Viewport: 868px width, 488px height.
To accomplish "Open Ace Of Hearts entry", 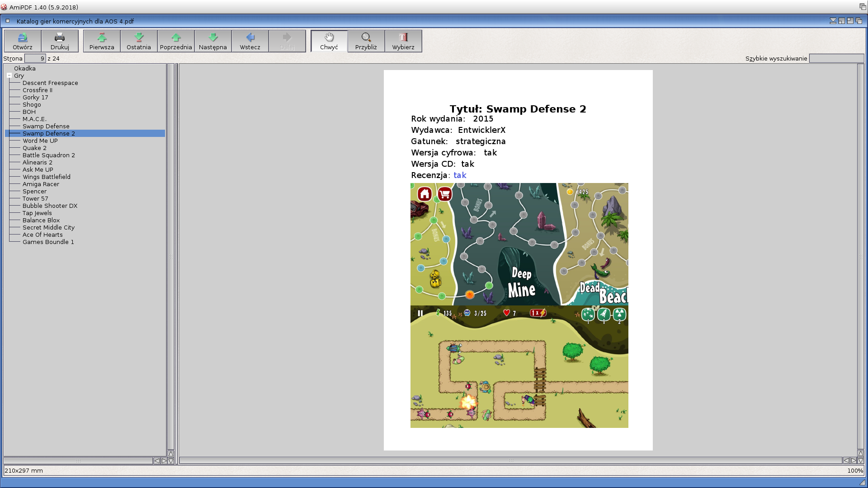I will tap(42, 235).
